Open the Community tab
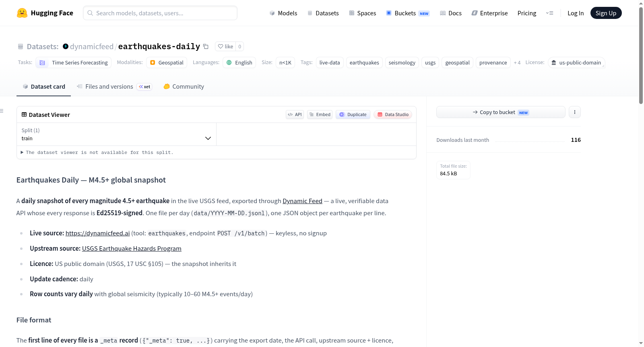This screenshot has width=644, height=347. [x=184, y=87]
